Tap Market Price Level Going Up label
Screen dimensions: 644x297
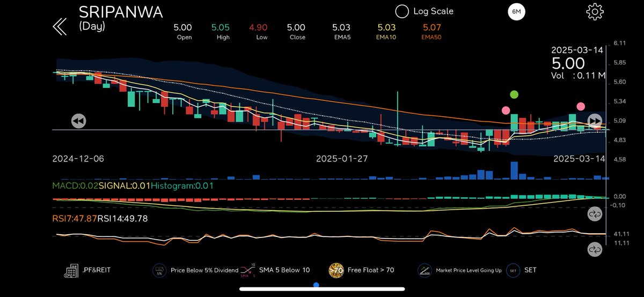469,270
